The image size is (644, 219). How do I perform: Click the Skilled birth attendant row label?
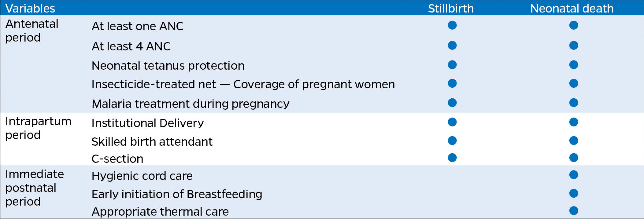pyautogui.click(x=152, y=141)
